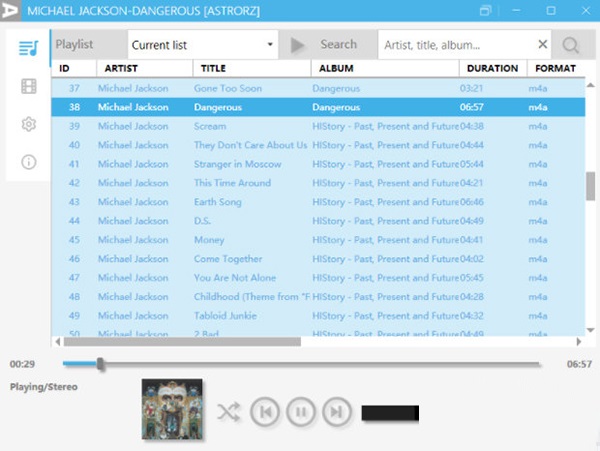
Task: Click the Dangerous album cover thumbnail
Action: 172,409
